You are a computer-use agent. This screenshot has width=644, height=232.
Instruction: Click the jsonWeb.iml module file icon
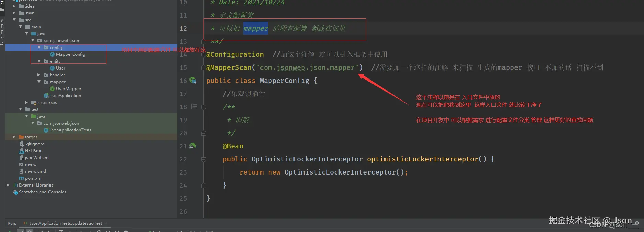21,158
